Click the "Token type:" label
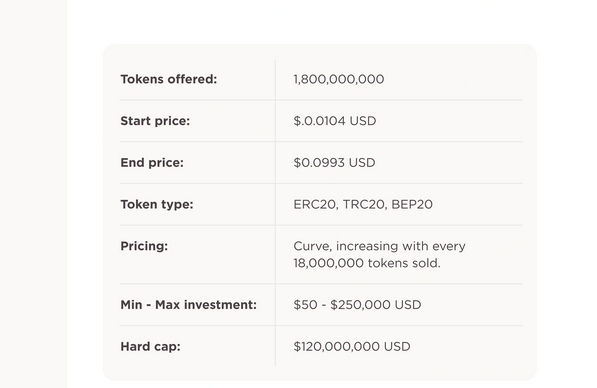Image resolution: width=597 pixels, height=388 pixels. [x=157, y=204]
